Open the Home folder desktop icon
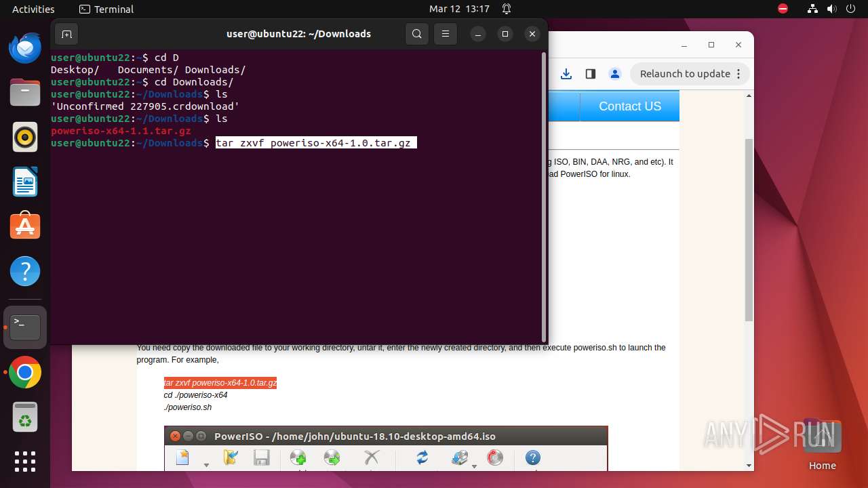868x488 pixels. [x=822, y=445]
